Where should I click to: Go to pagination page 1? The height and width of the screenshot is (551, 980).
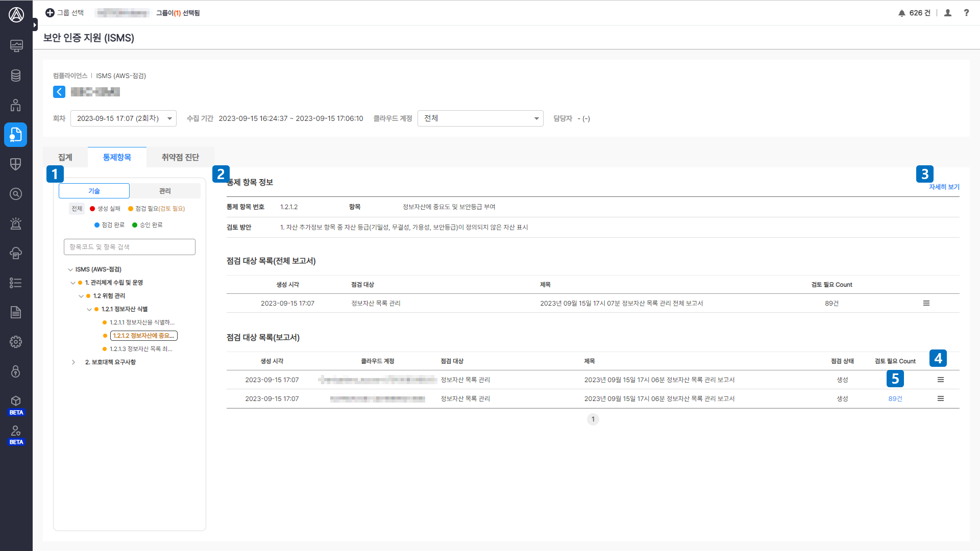tap(593, 419)
